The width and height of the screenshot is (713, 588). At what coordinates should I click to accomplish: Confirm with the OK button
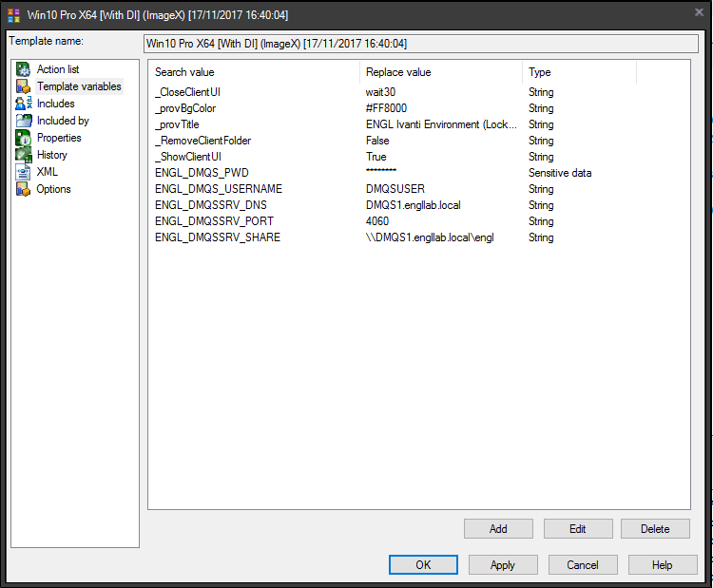coord(423,565)
